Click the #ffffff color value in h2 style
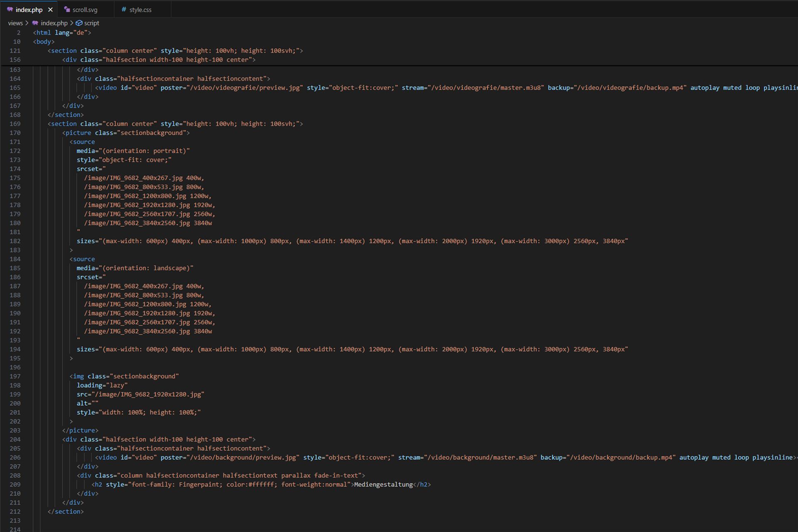798x532 pixels. click(x=261, y=485)
